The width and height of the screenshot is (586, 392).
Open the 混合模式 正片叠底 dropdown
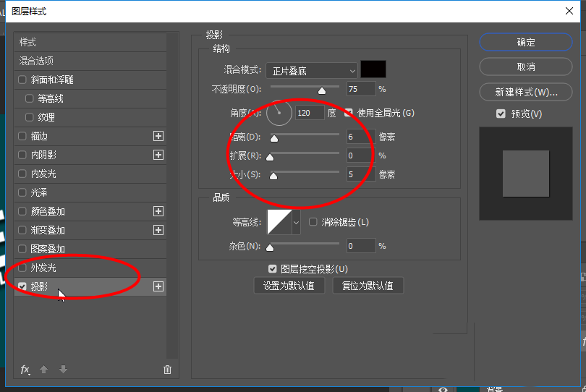coord(312,71)
